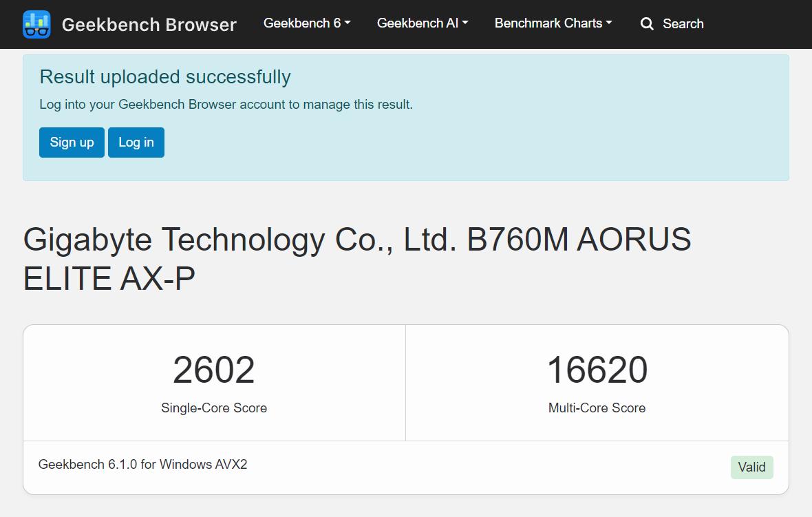Open the Benchmark Charts dropdown
812x517 pixels.
coord(553,23)
